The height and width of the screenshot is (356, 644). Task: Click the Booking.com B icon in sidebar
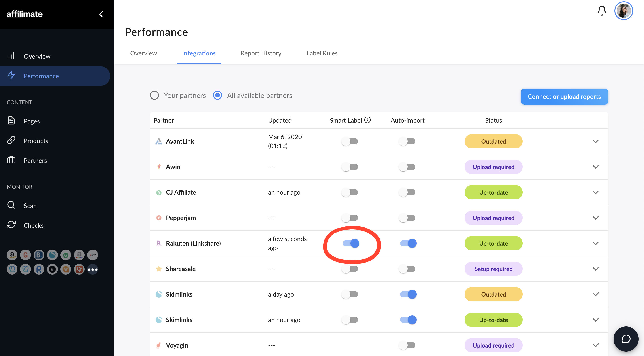[x=39, y=255]
